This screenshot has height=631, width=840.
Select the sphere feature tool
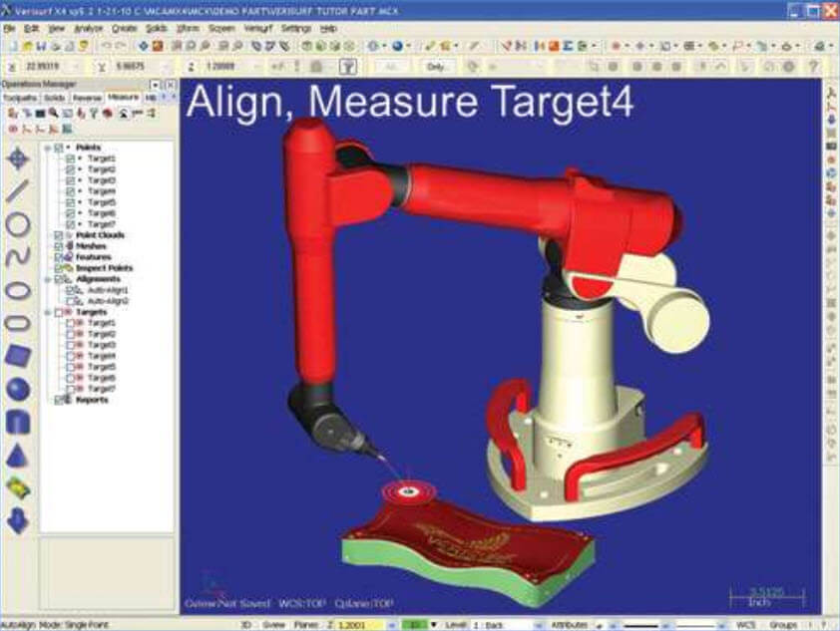coord(18,389)
